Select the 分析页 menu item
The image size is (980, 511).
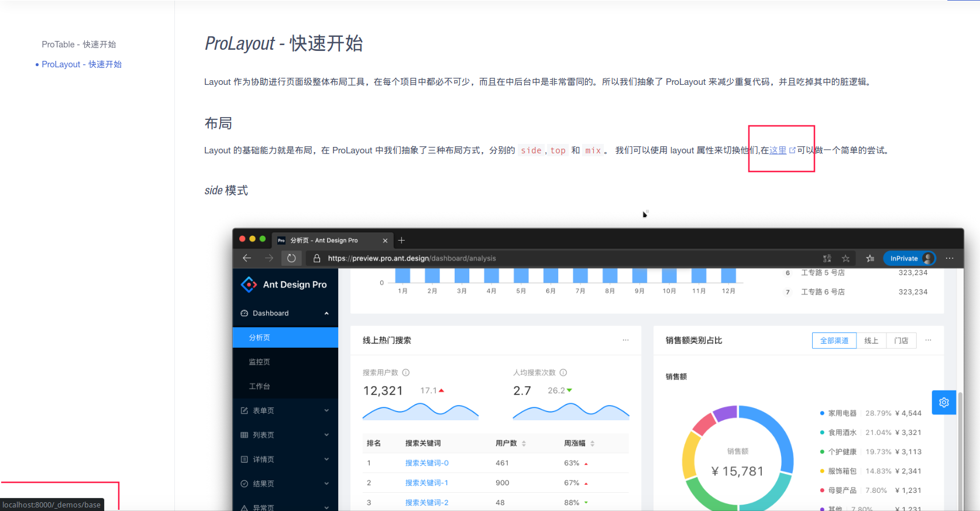tap(286, 338)
